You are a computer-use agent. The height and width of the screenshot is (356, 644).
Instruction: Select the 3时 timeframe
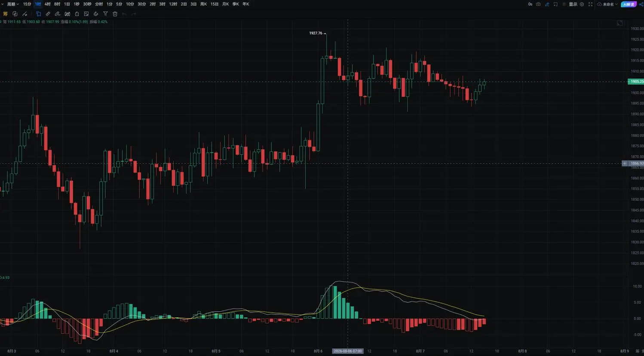click(x=162, y=4)
